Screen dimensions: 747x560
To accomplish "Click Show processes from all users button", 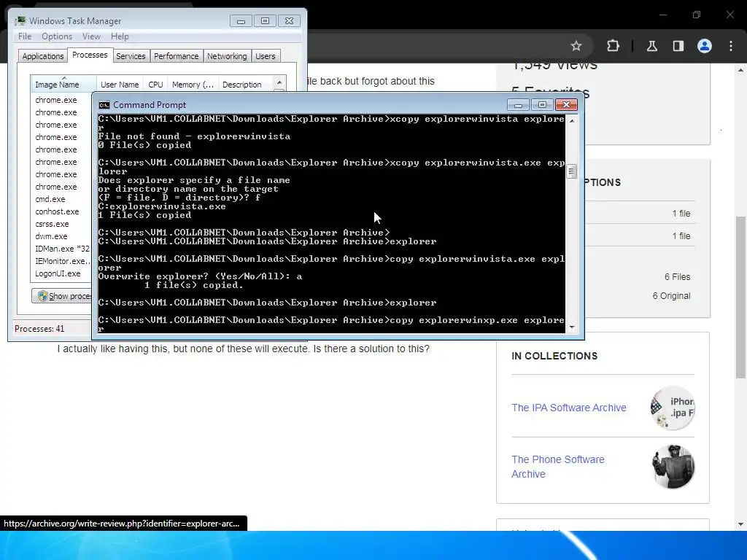I will click(63, 296).
